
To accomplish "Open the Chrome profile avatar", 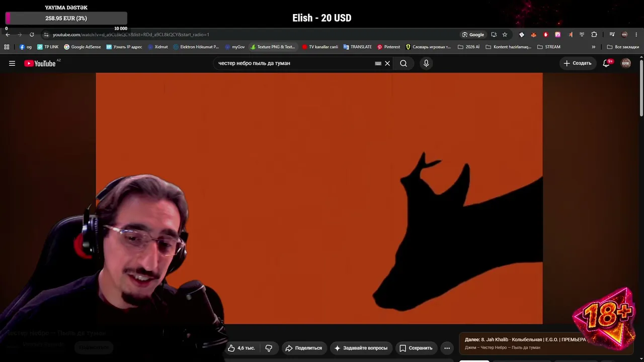I will tap(624, 35).
